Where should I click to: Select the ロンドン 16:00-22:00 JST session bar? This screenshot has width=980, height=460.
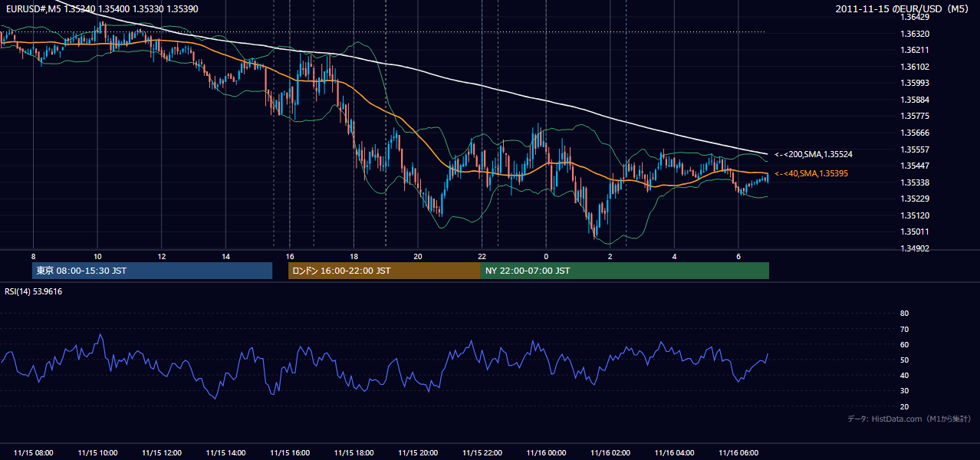[384, 271]
